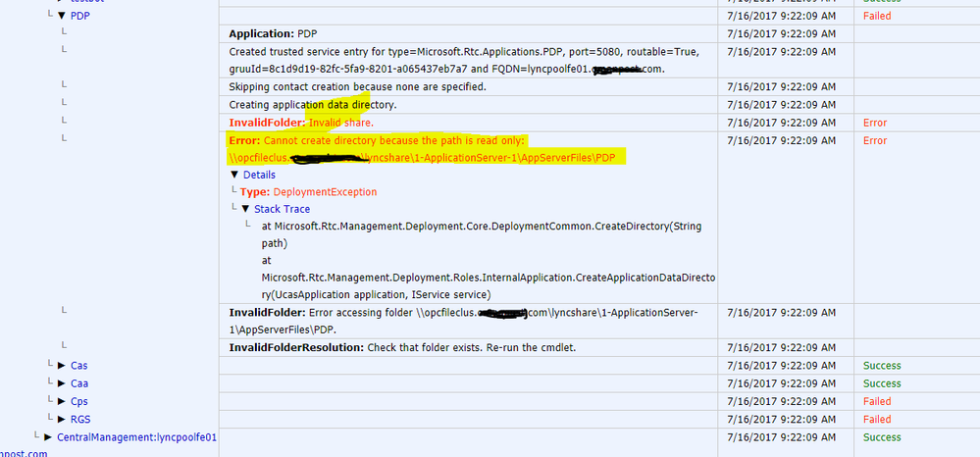Click timestamp of InvalidFolderResolution row
The width and height of the screenshot is (980, 457).
[781, 347]
